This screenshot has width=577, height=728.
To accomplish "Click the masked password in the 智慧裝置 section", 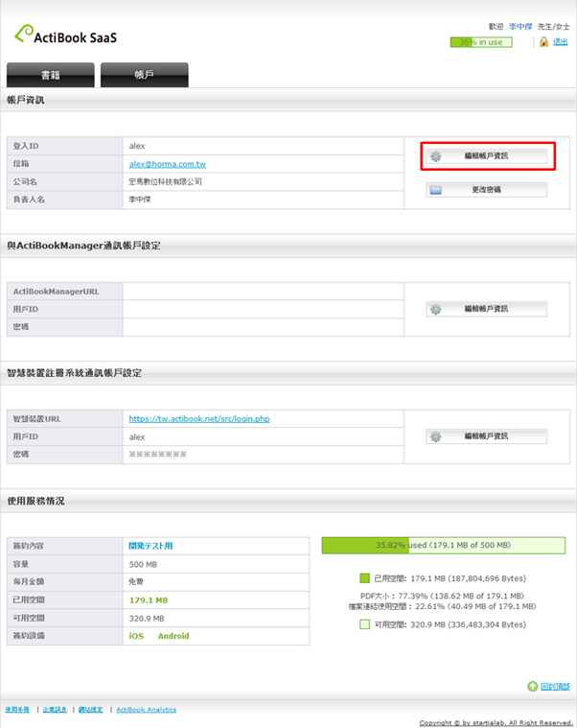I will tap(158, 454).
